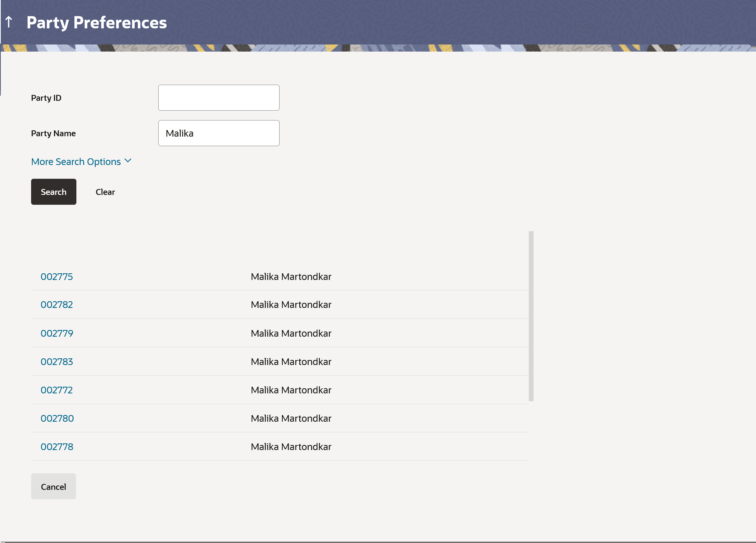Select party ID 002783

[57, 362]
